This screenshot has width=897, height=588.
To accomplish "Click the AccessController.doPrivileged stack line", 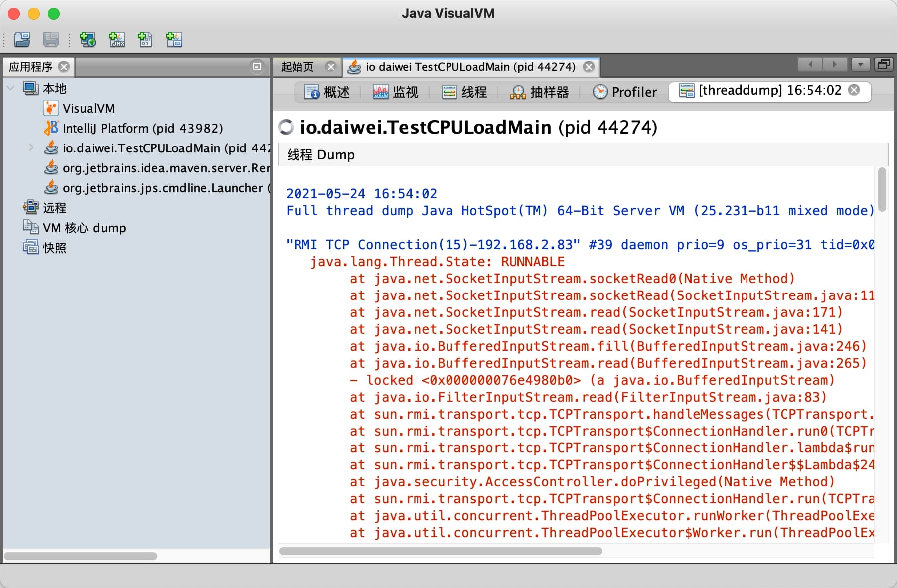I will tap(592, 481).
